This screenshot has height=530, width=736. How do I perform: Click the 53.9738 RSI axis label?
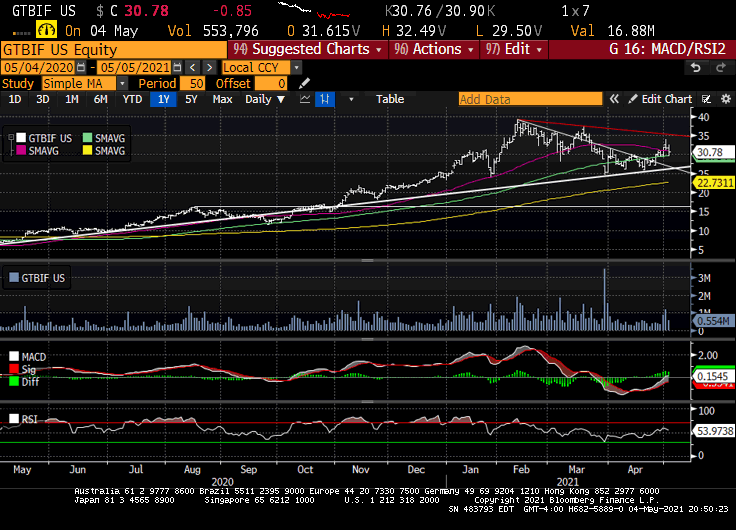714,431
